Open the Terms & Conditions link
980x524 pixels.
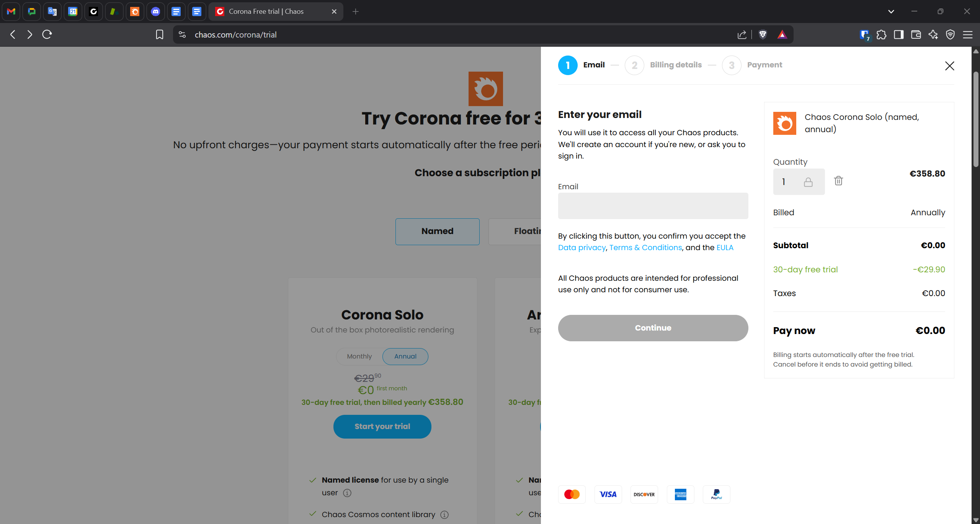(x=645, y=247)
